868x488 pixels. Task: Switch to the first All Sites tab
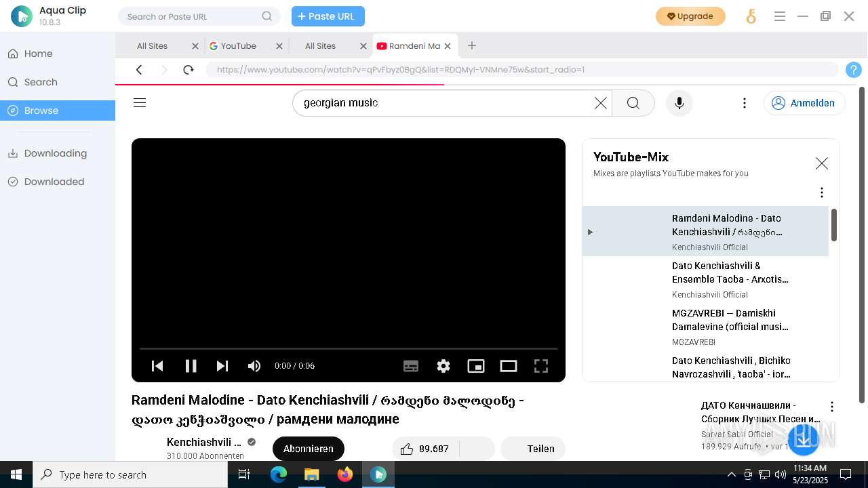152,46
